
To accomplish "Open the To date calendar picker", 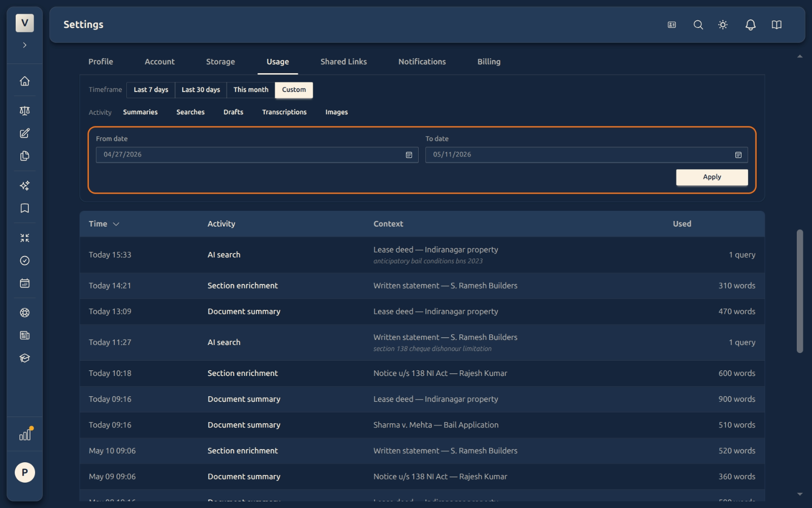I will [738, 155].
